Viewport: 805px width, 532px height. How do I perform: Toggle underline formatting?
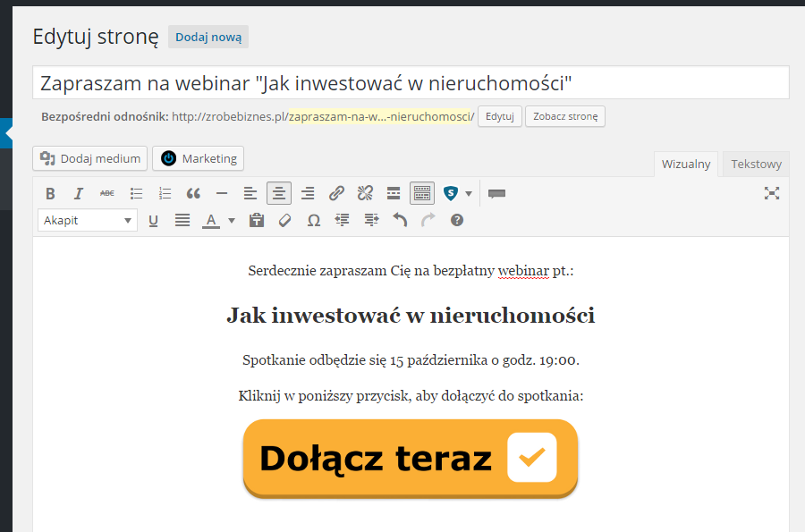(153, 220)
